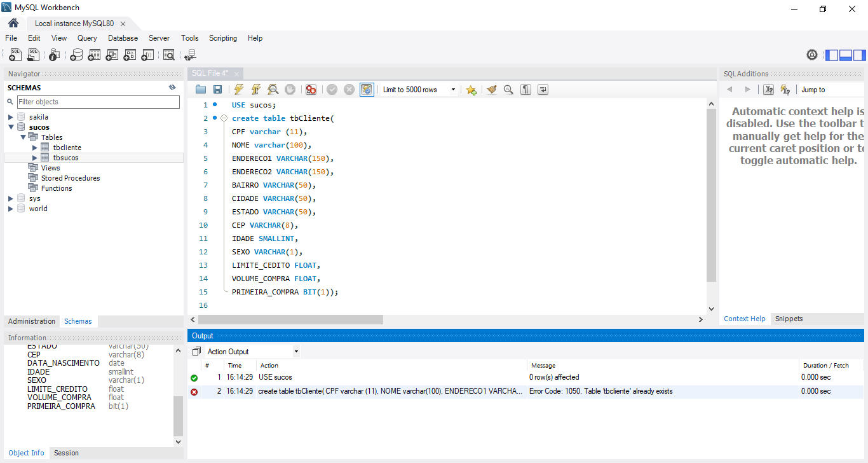Toggle the left sidebar panel visibility

coord(832,55)
